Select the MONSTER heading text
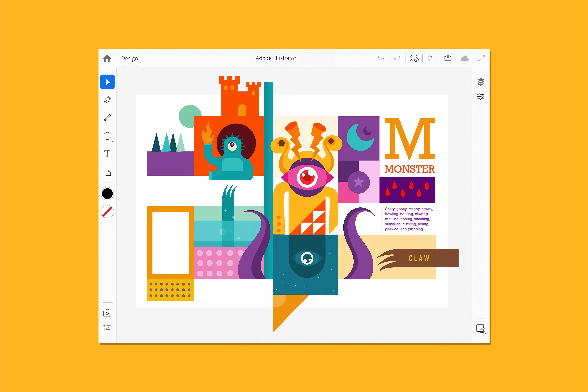 pos(410,169)
